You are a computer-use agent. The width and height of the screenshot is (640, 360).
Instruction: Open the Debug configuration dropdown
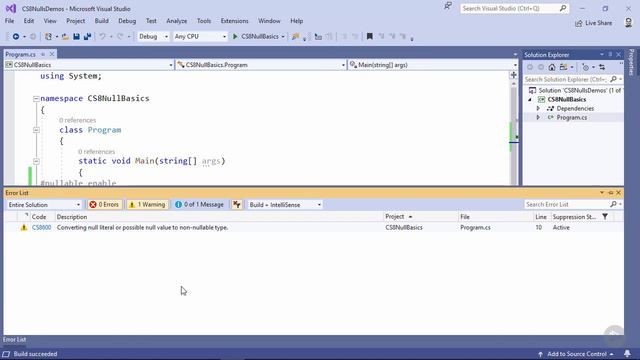tap(153, 37)
